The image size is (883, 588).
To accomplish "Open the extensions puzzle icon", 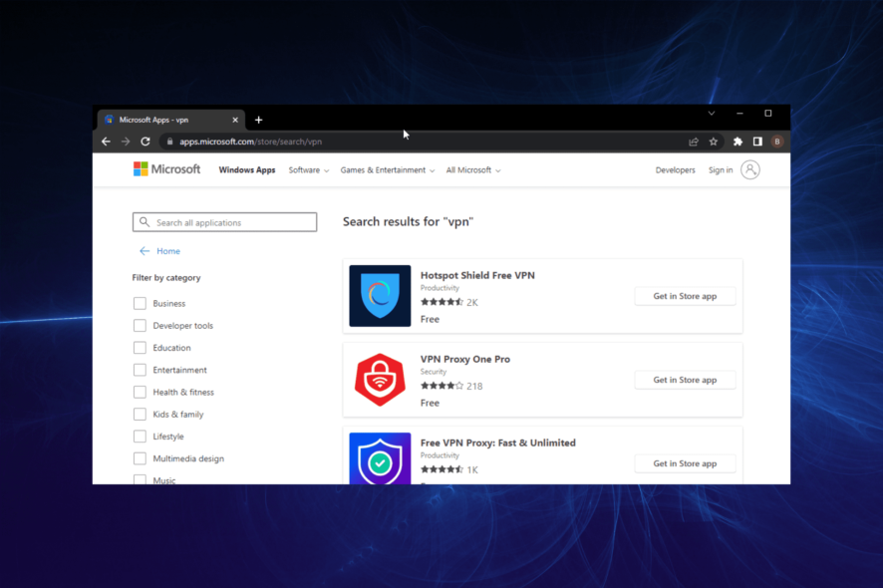I will click(737, 142).
